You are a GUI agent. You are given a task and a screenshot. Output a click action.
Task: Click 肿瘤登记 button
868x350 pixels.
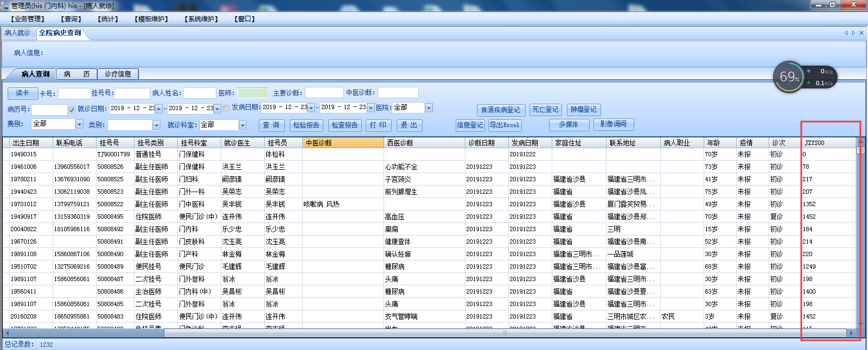(583, 110)
